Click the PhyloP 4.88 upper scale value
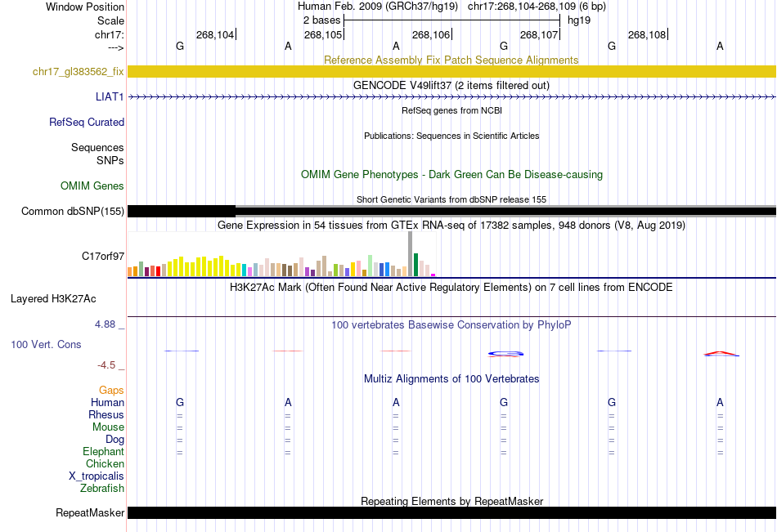 click(105, 324)
